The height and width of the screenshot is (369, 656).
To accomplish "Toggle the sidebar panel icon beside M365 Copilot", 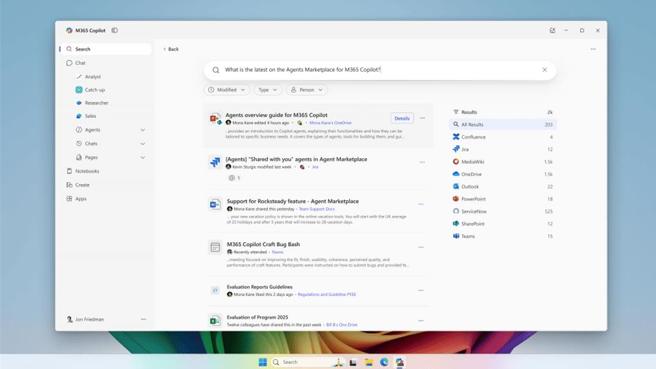I will (x=115, y=30).
